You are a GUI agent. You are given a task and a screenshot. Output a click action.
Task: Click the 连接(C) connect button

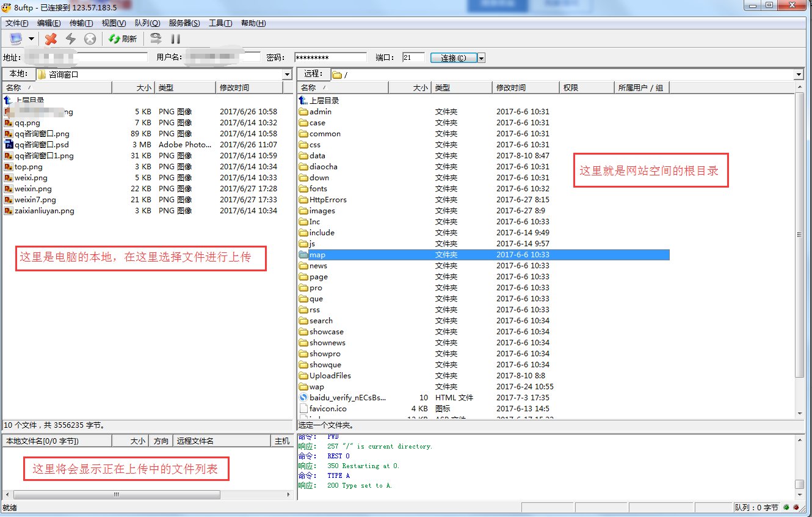453,58
